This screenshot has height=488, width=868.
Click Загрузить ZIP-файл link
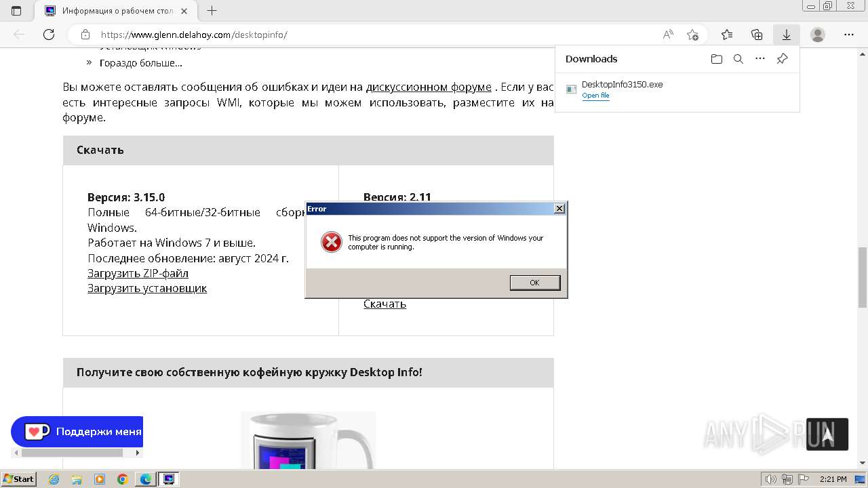point(138,273)
